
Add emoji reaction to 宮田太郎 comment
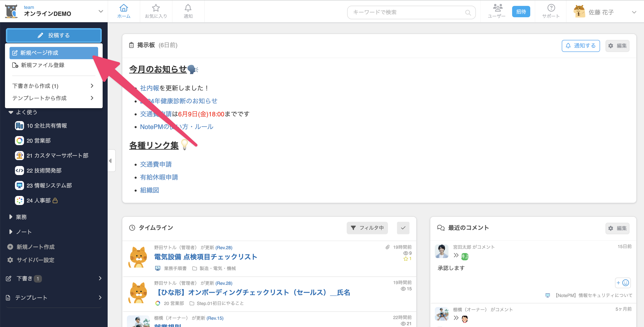pos(622,283)
